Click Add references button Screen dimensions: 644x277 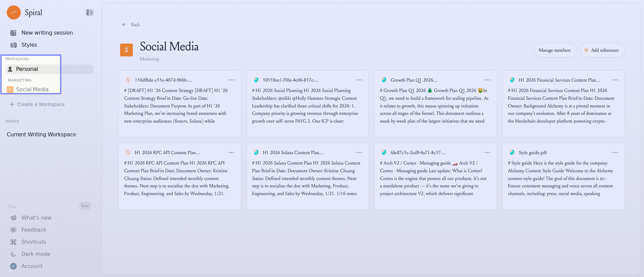click(x=602, y=50)
